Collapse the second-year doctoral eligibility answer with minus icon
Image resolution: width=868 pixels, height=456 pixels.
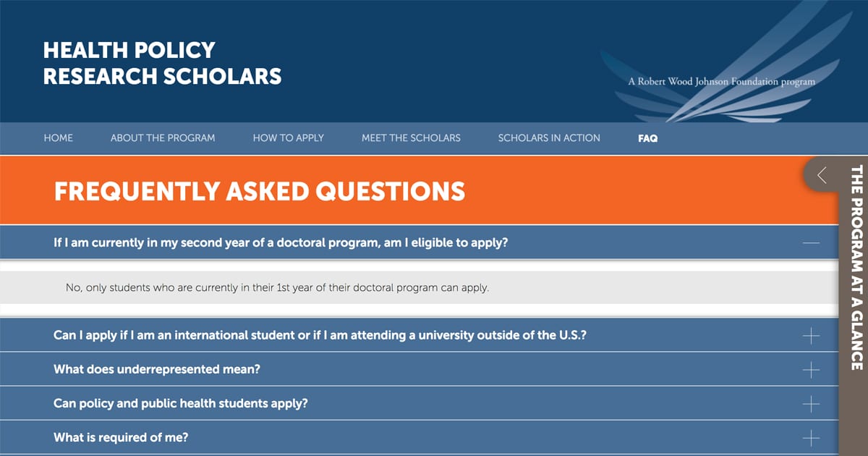[x=811, y=242]
